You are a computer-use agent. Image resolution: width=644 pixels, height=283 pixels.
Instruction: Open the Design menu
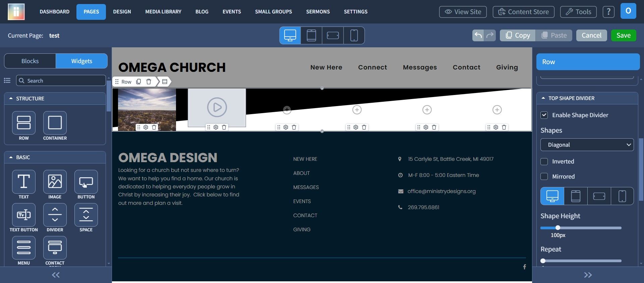[x=122, y=12]
